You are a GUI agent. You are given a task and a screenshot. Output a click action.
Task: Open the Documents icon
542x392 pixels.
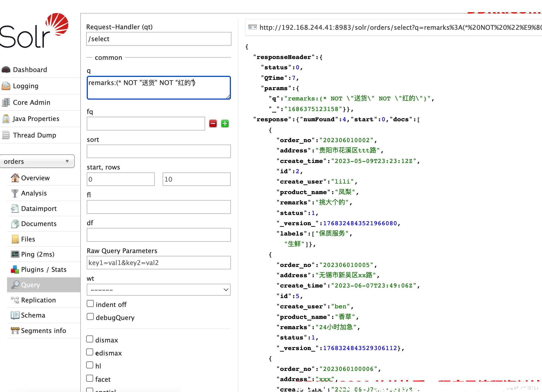15,224
